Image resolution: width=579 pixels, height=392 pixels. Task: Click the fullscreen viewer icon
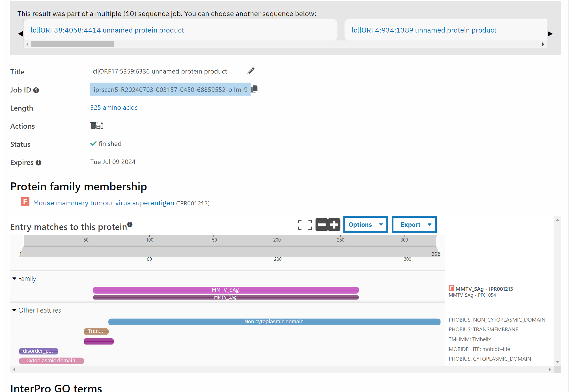(305, 225)
